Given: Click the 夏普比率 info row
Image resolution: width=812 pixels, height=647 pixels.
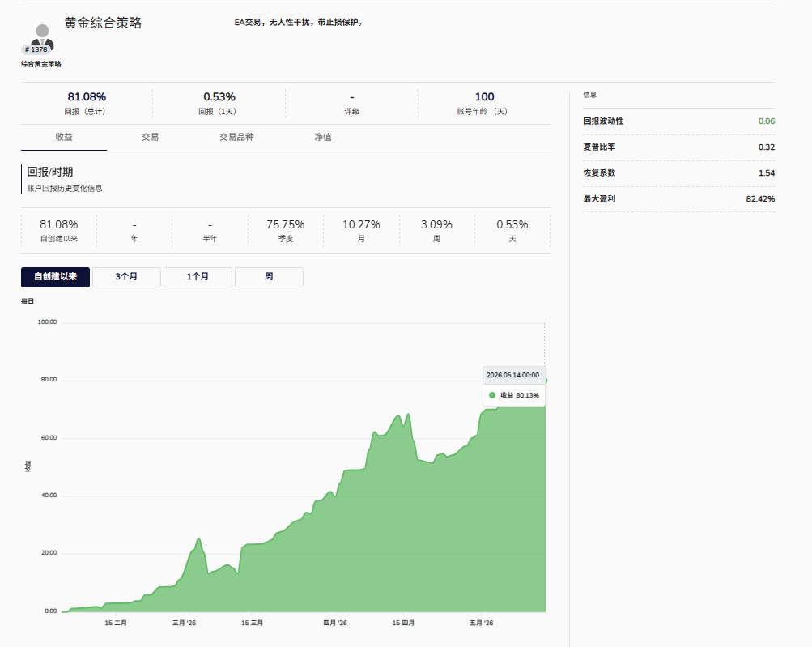Looking at the screenshot, I should pos(679,147).
